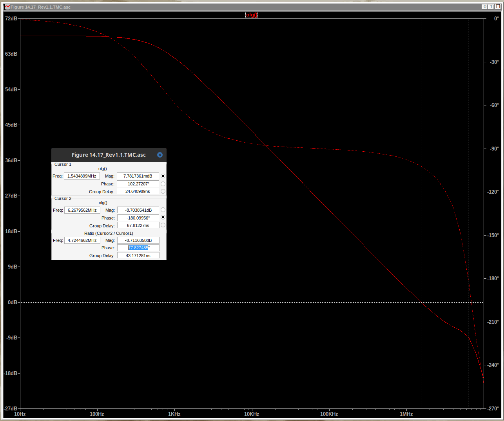This screenshot has height=421, width=504.
Task: Select Cursor 2 Phase radio button
Action: click(163, 217)
